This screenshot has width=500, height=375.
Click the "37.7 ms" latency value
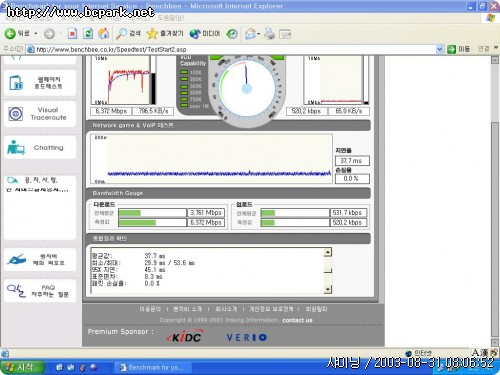point(352,161)
